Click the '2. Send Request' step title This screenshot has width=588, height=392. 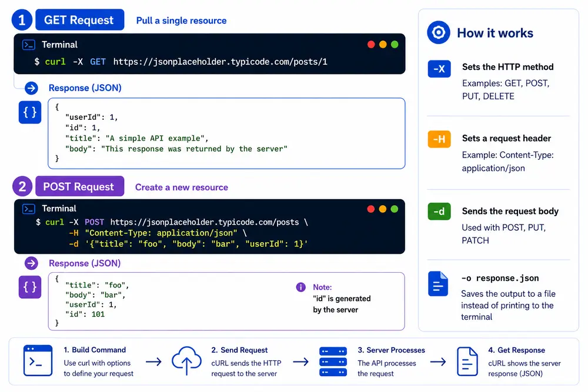[x=239, y=350]
